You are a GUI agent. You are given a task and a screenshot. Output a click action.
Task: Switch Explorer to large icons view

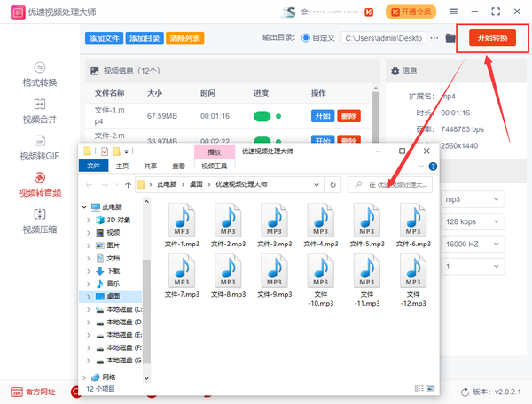tap(431, 388)
